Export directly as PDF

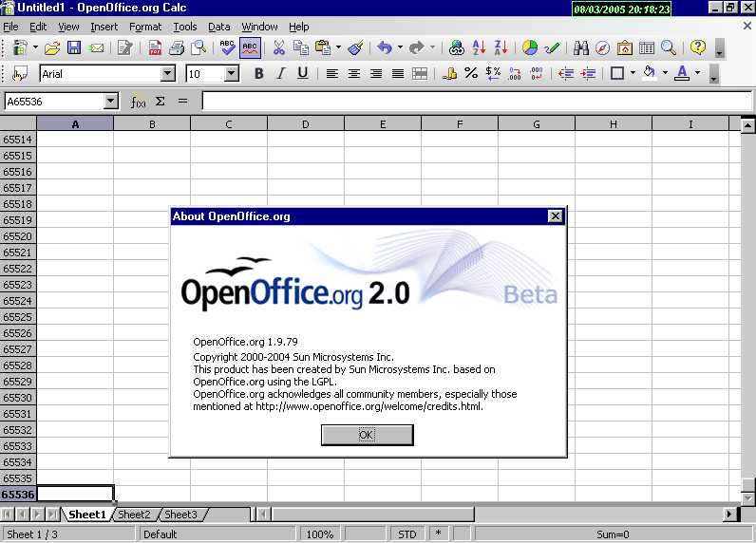click(x=155, y=47)
